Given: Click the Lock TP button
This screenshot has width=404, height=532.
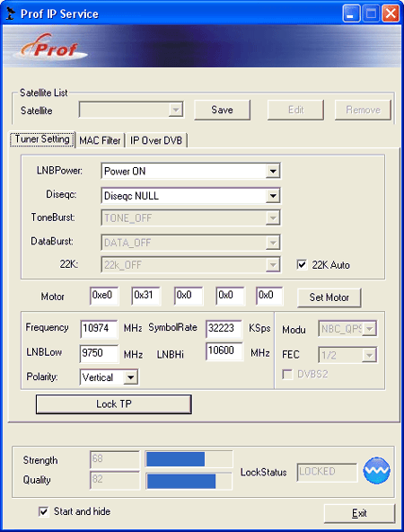Looking at the screenshot, I should point(114,404).
